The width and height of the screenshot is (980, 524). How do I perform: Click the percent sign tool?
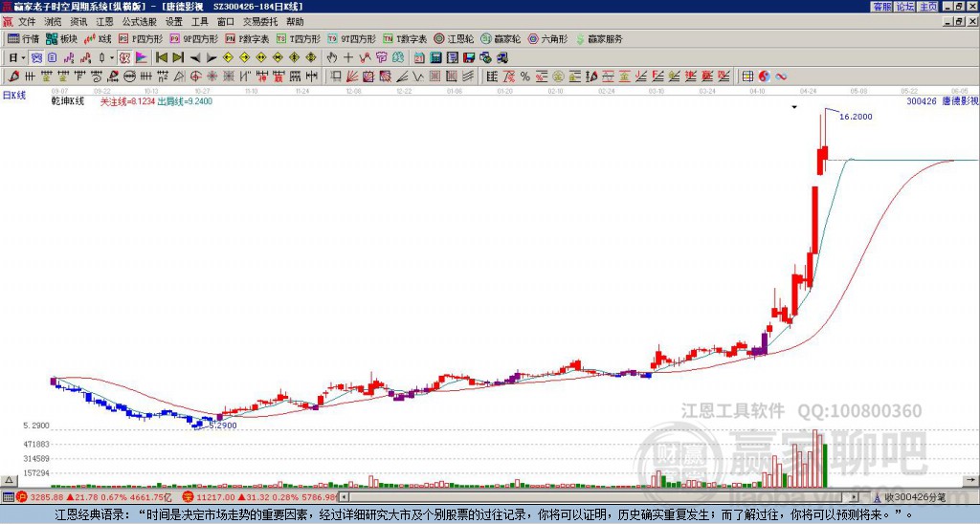tap(525, 76)
